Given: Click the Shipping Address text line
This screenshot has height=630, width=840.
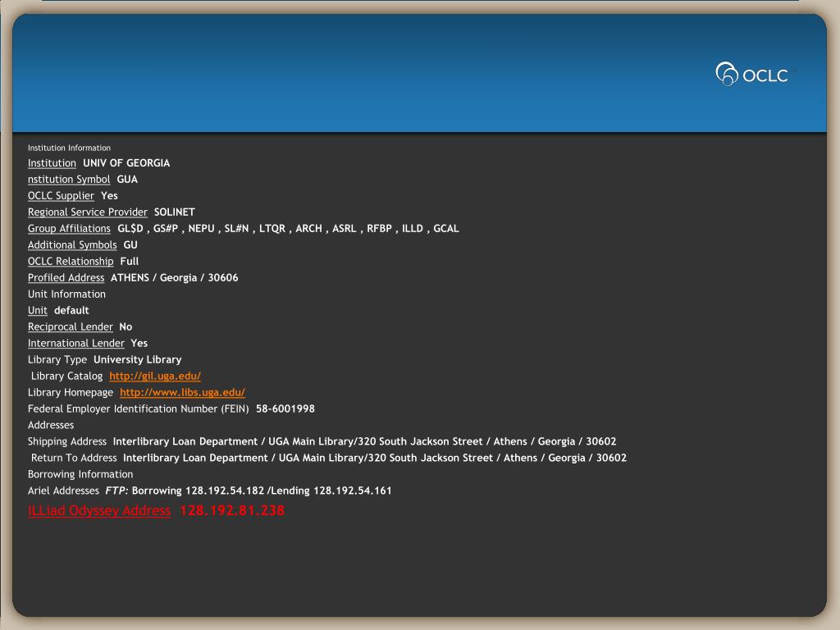Looking at the screenshot, I should (322, 441).
